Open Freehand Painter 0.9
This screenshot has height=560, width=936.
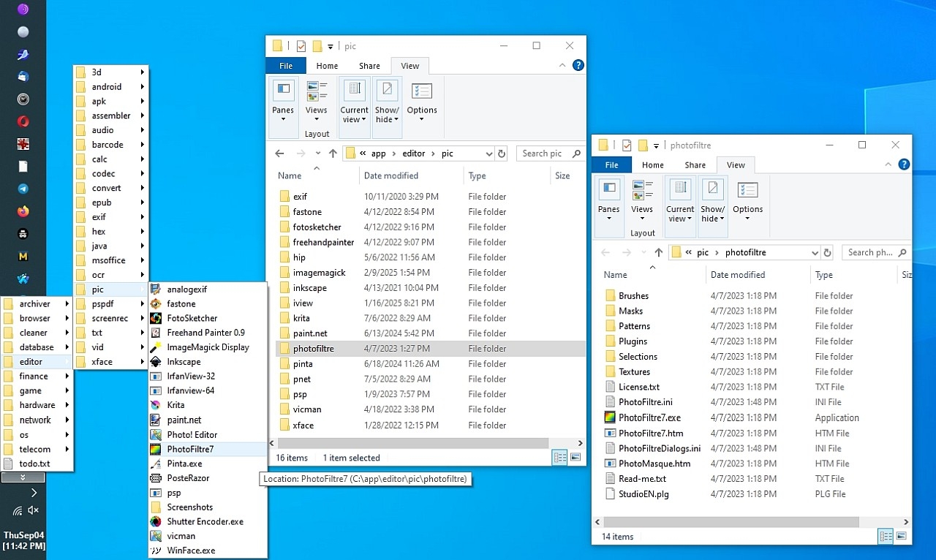(x=208, y=333)
